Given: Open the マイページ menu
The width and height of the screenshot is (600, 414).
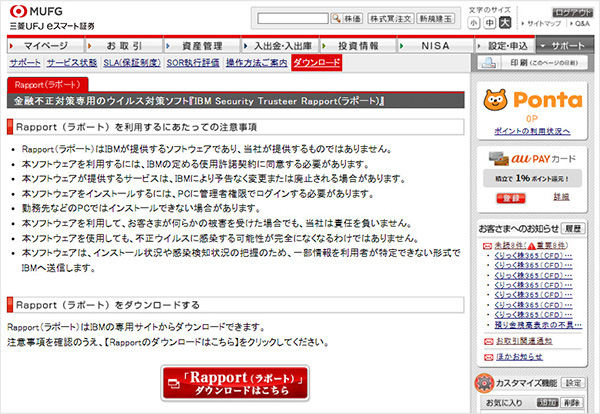Looking at the screenshot, I should tap(46, 46).
